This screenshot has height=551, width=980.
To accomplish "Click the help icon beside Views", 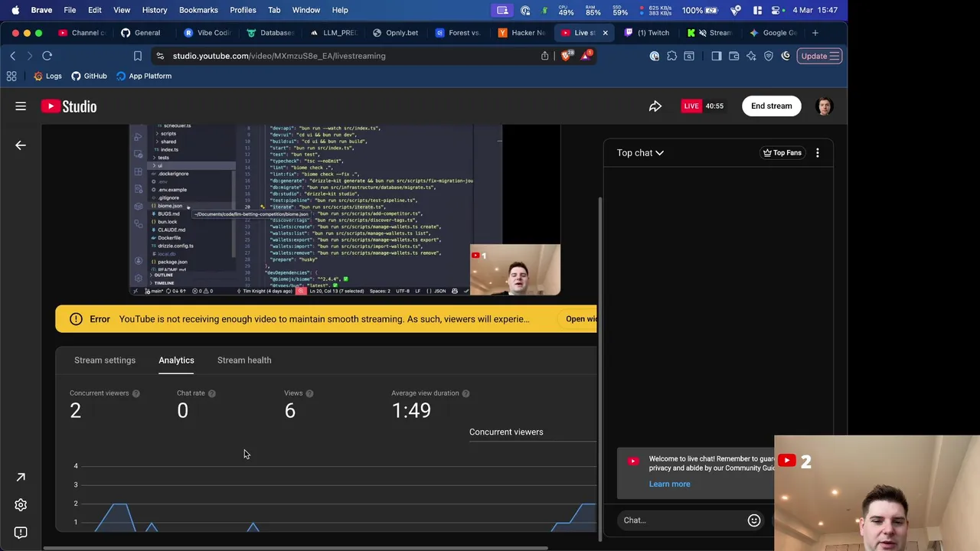I will coord(309,393).
